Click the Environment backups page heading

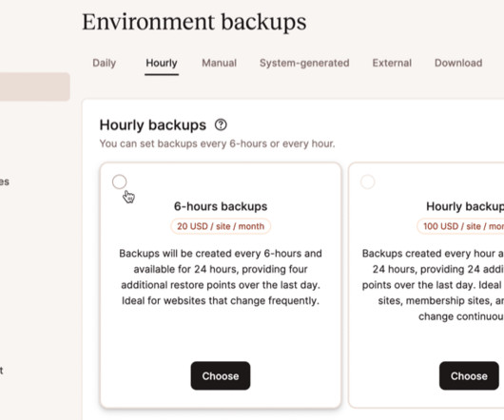(x=194, y=22)
